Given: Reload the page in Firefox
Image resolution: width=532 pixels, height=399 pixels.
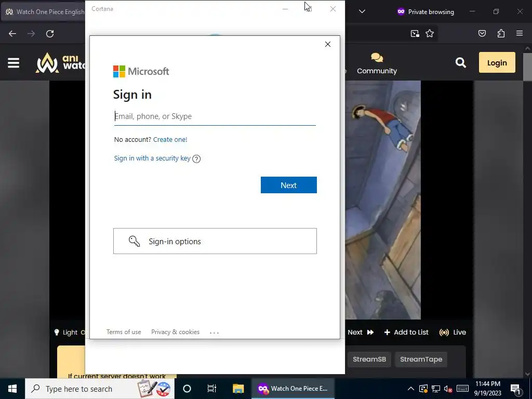Looking at the screenshot, I should [x=50, y=34].
